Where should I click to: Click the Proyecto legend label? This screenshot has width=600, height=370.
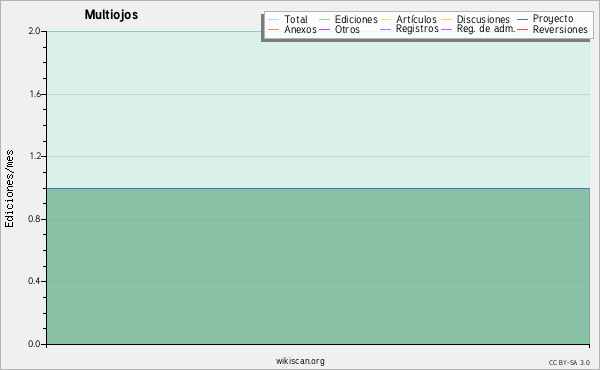point(553,19)
